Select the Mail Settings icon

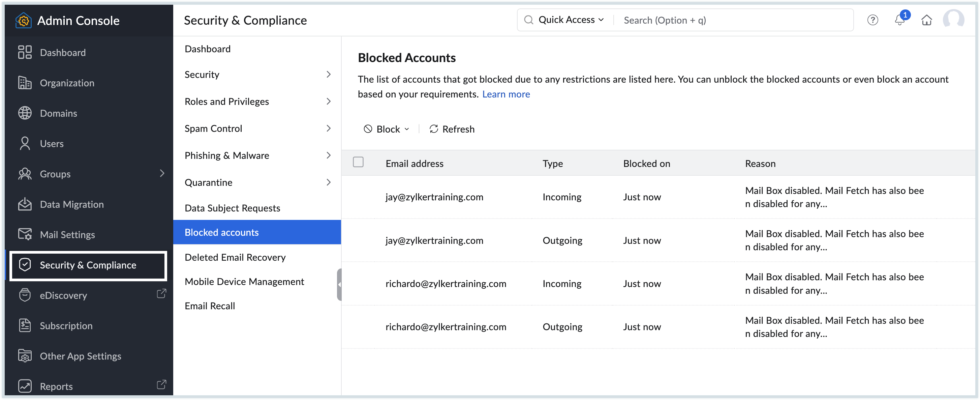click(24, 234)
